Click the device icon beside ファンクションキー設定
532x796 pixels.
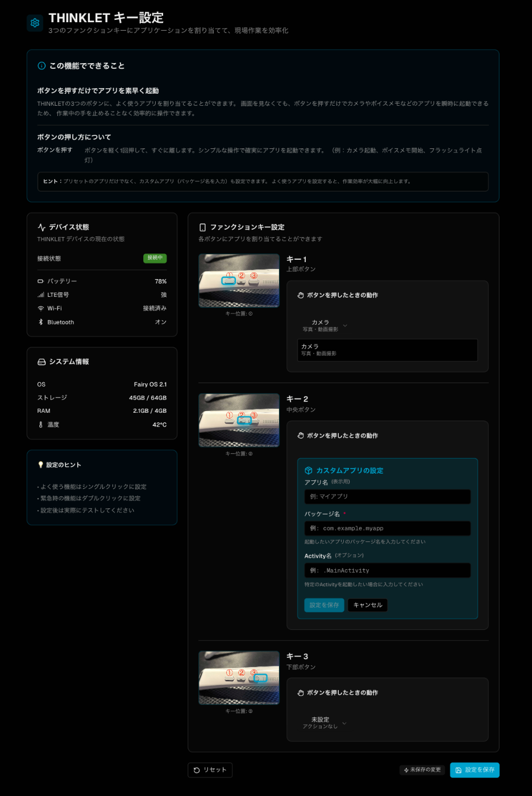click(x=202, y=227)
